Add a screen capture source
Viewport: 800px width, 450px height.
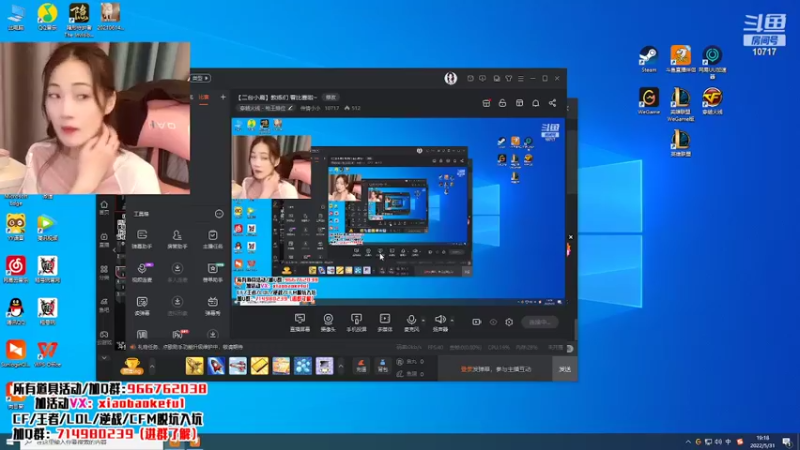pos(300,322)
